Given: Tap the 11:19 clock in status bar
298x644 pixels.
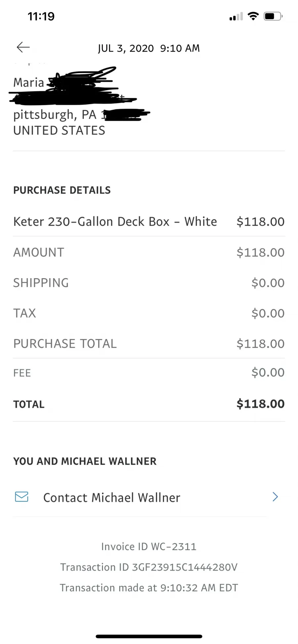Looking at the screenshot, I should click(41, 16).
